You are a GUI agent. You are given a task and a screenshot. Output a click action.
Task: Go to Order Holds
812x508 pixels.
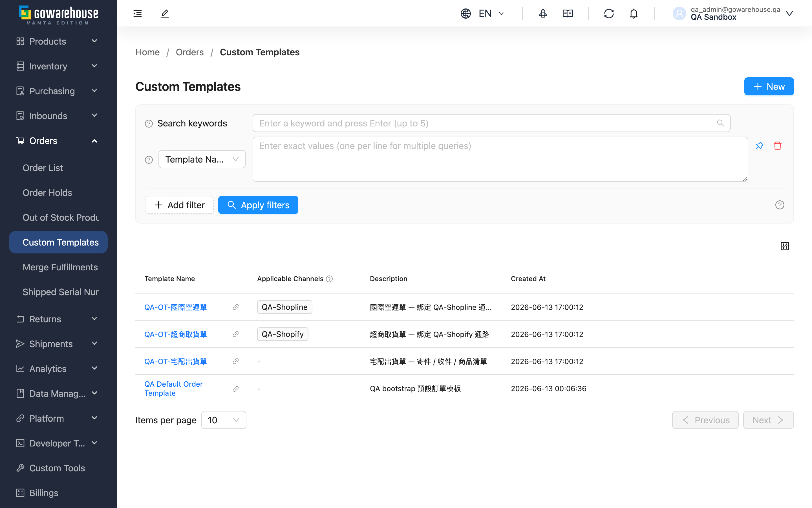coord(58,193)
